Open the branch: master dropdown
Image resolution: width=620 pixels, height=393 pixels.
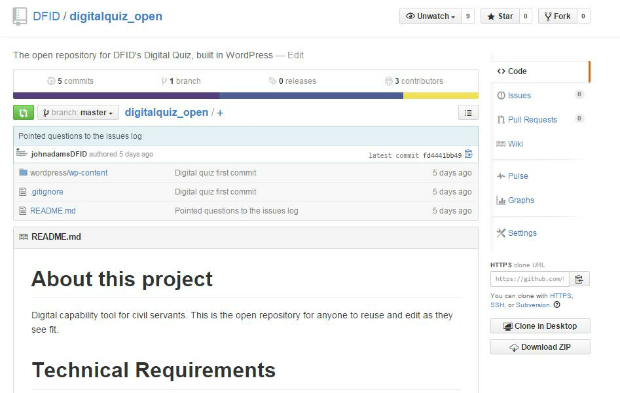pyautogui.click(x=78, y=113)
